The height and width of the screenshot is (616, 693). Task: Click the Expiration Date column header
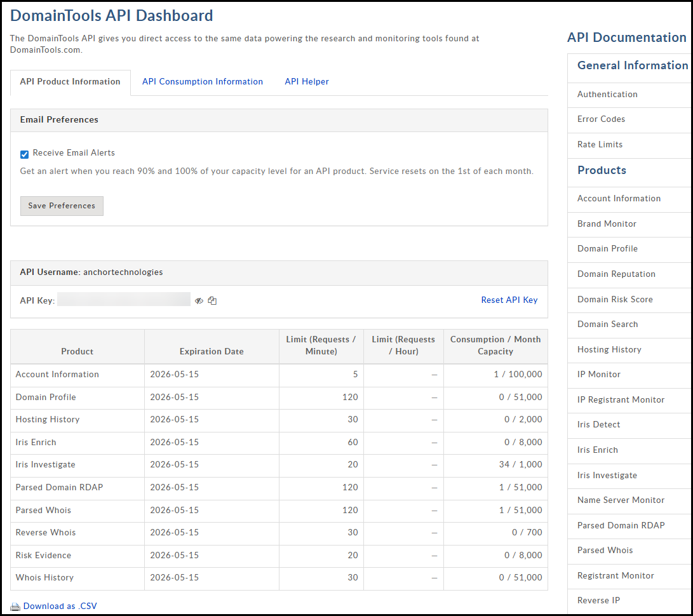[x=212, y=351]
